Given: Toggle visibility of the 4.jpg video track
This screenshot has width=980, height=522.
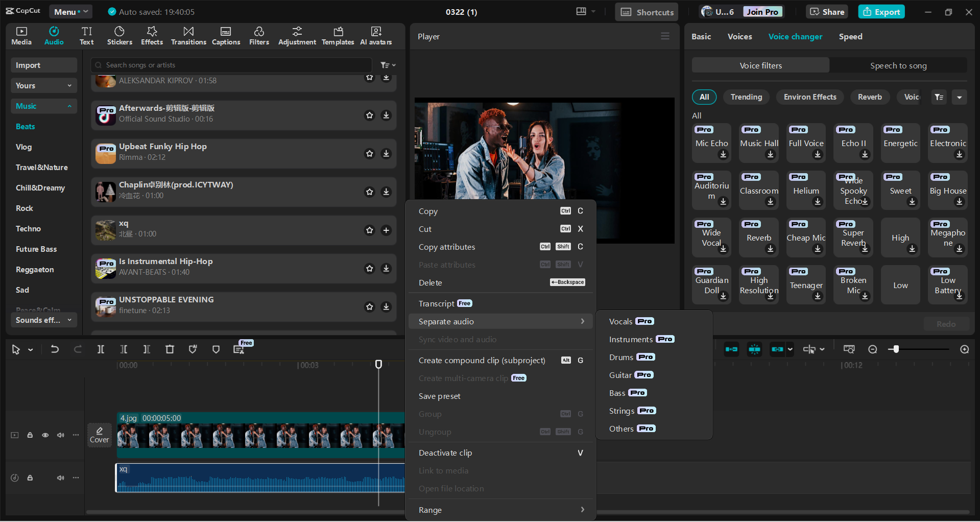Looking at the screenshot, I should click(x=45, y=435).
